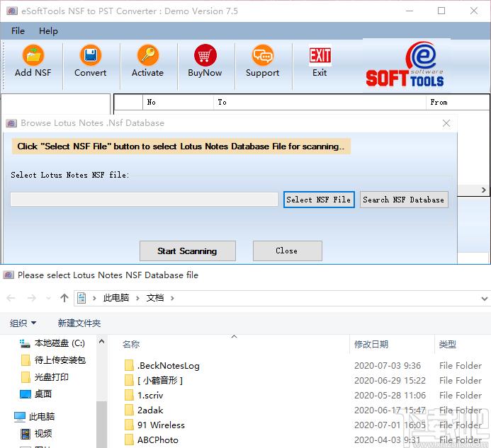
Task: Click the Start Scanning button
Action: [187, 251]
